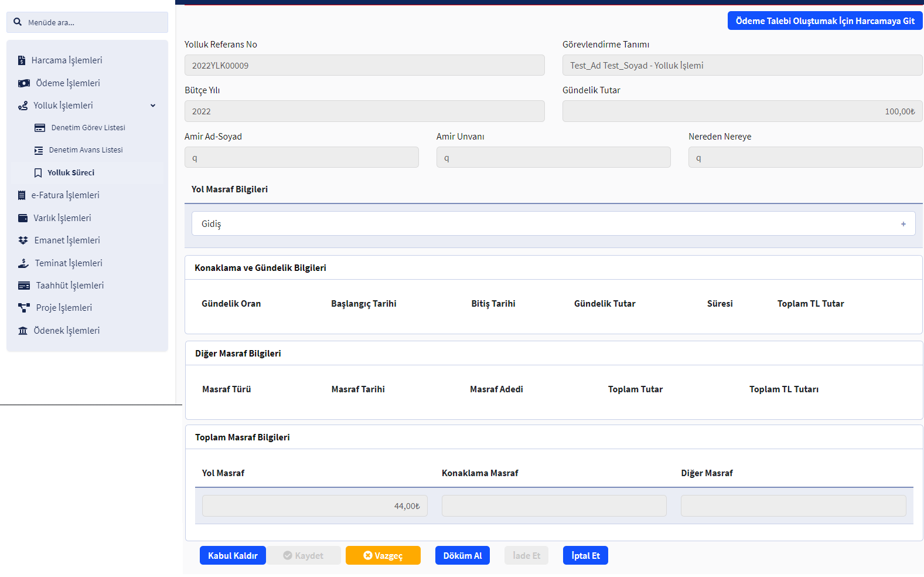Click the Teminat İşlemleri hand icon
The width and height of the screenshot is (924, 577).
23,263
